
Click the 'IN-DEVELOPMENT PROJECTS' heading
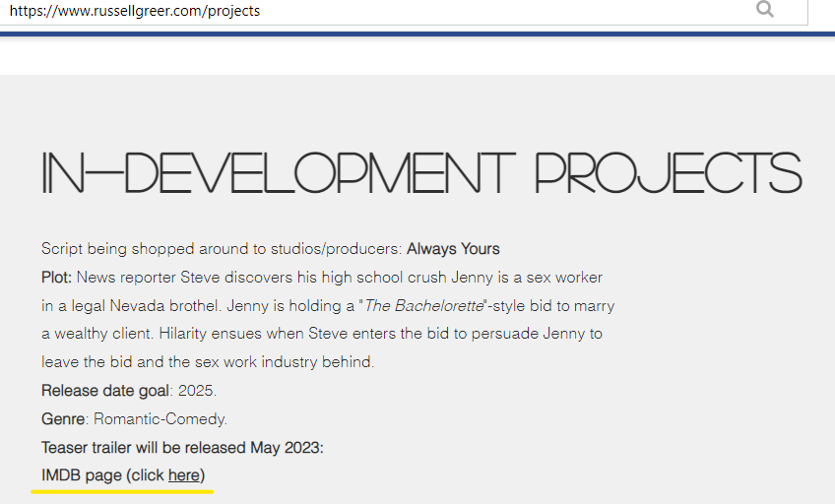coord(421,173)
